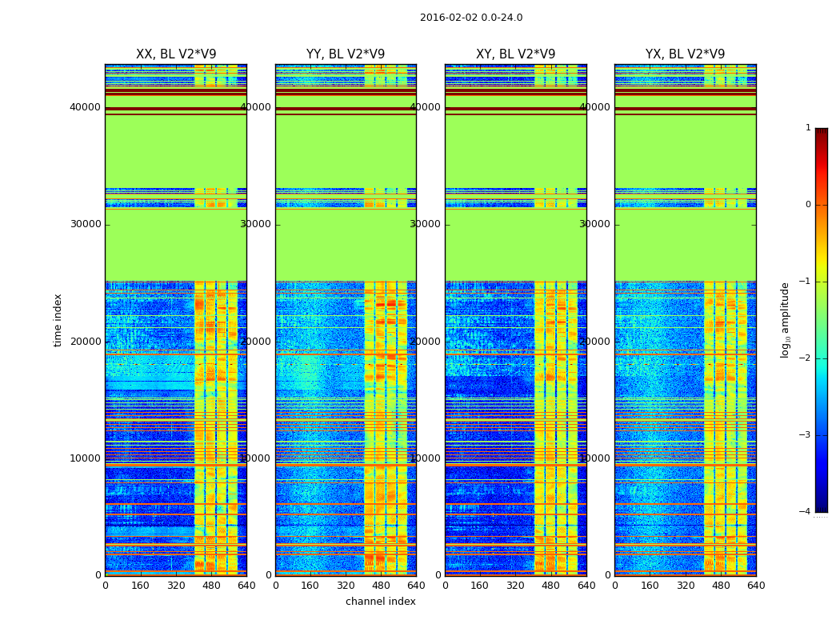Click the 'channel index' x-axis label
840x640 pixels.
click(380, 602)
